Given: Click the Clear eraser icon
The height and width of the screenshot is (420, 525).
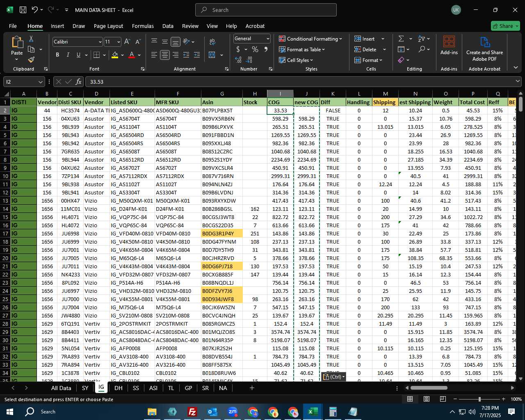Looking at the screenshot, I should 401,60.
